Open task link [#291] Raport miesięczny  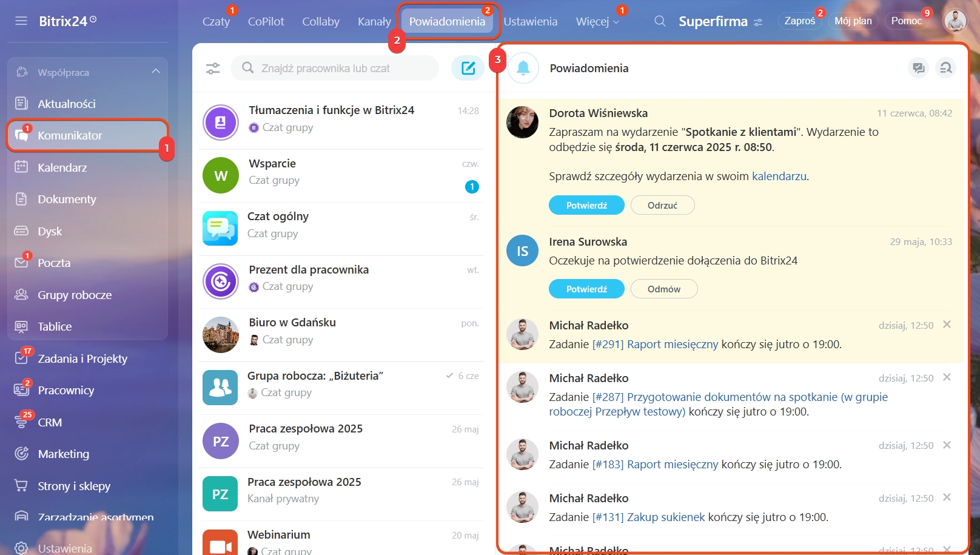(655, 344)
